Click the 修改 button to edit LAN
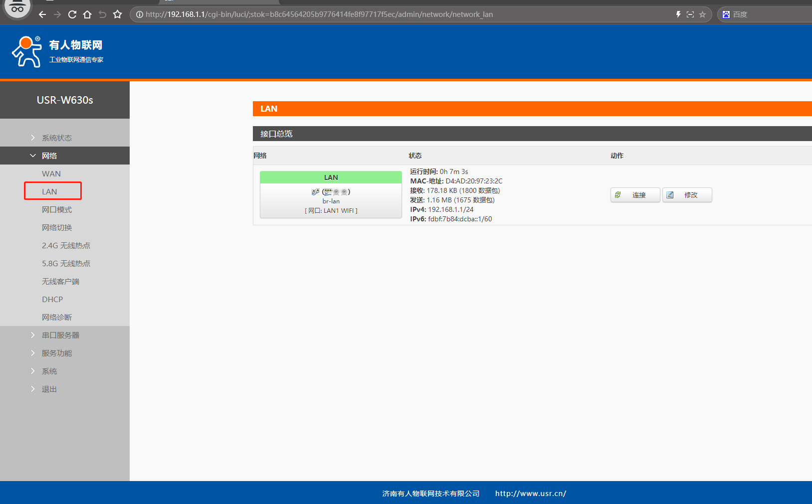 (687, 195)
